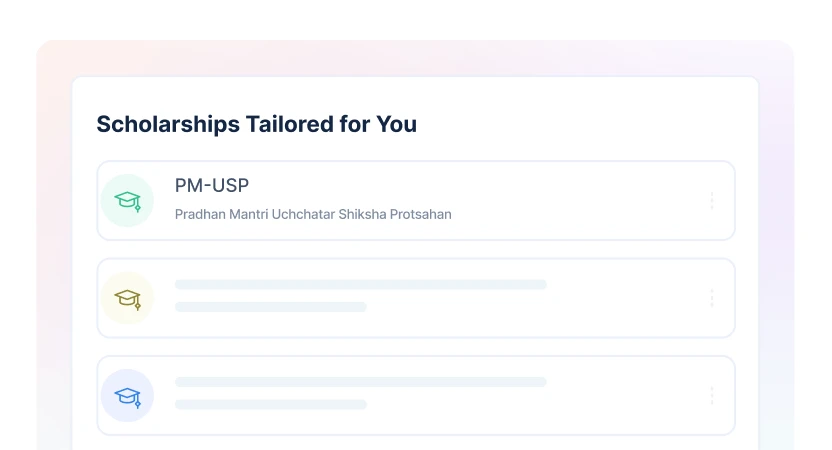Click the gap between yellow and blue cards
The image size is (832, 450).
coord(416,347)
